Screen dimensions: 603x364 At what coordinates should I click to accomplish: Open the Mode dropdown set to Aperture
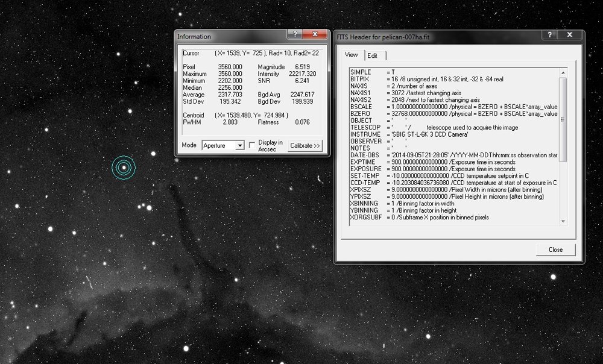[223, 145]
